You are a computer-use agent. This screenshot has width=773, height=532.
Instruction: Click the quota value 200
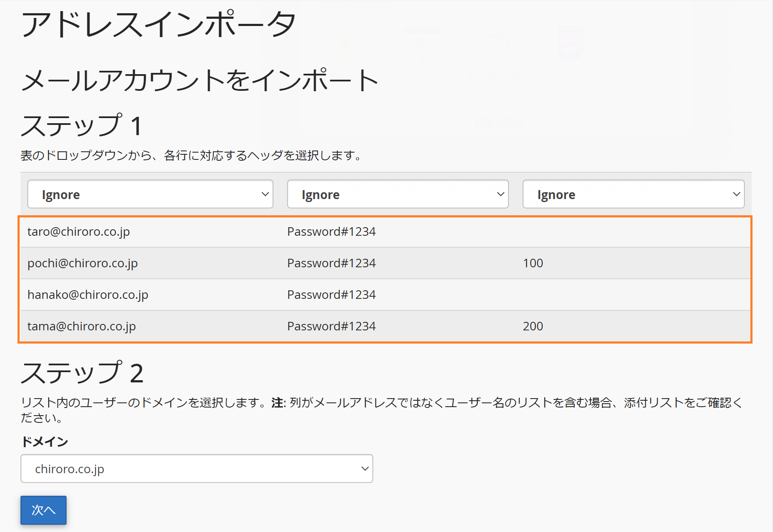point(533,326)
